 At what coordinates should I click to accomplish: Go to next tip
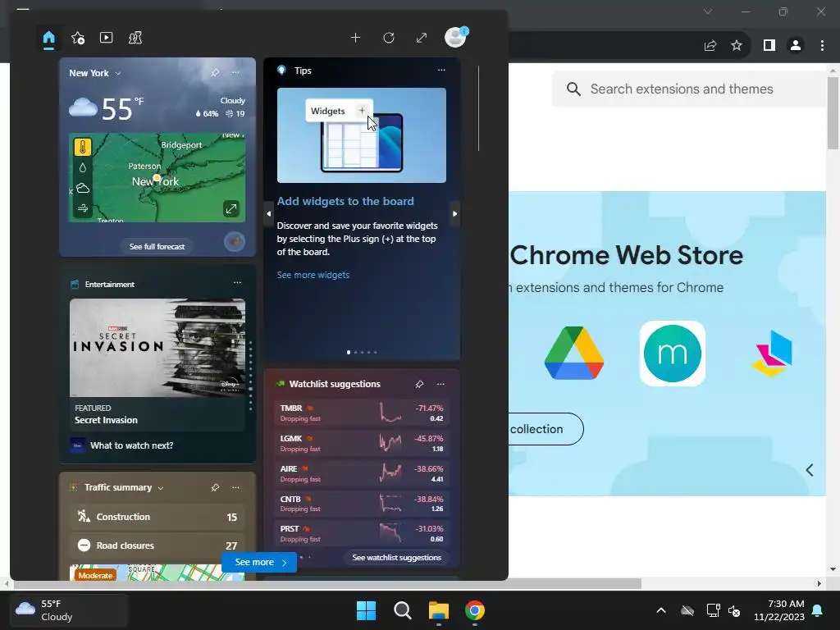[x=454, y=214]
